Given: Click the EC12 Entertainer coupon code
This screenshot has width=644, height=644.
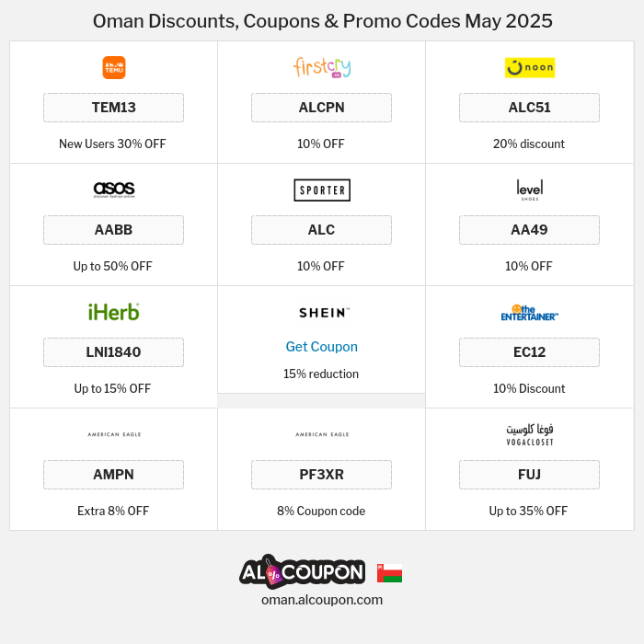Looking at the screenshot, I should 529,352.
